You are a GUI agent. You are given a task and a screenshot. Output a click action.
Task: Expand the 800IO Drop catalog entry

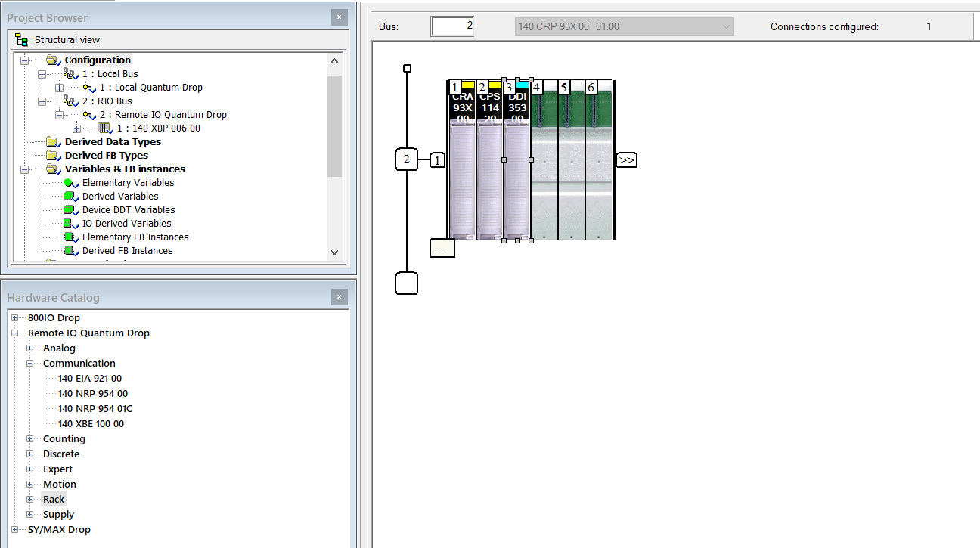click(x=14, y=318)
